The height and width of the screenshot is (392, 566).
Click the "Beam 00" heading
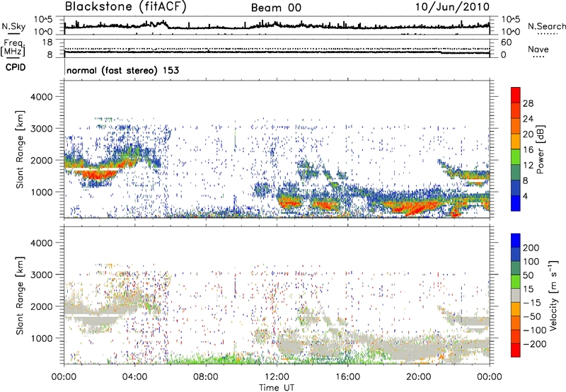pyautogui.click(x=276, y=8)
